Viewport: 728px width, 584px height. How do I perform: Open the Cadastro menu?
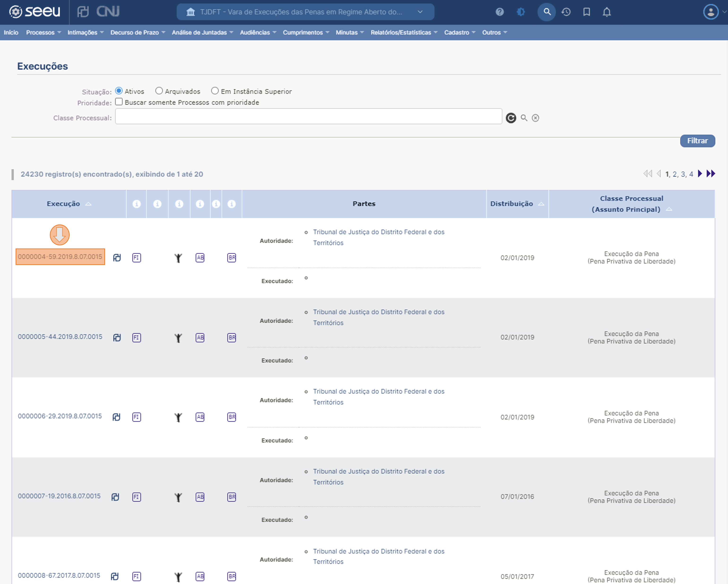(460, 32)
